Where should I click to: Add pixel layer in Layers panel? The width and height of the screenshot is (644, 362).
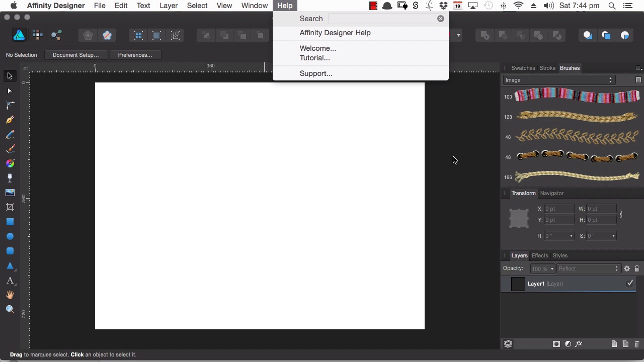625,344
